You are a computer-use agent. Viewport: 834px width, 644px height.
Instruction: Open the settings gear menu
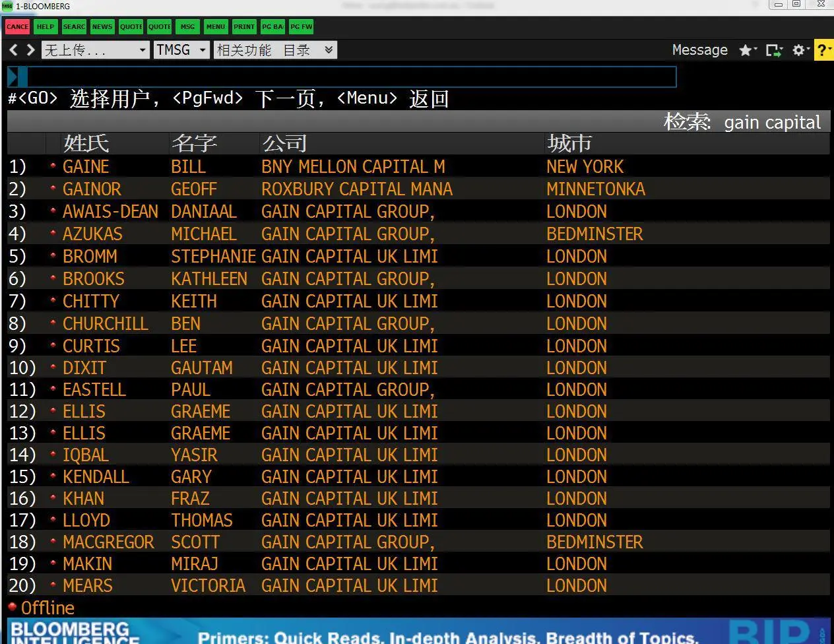point(800,50)
